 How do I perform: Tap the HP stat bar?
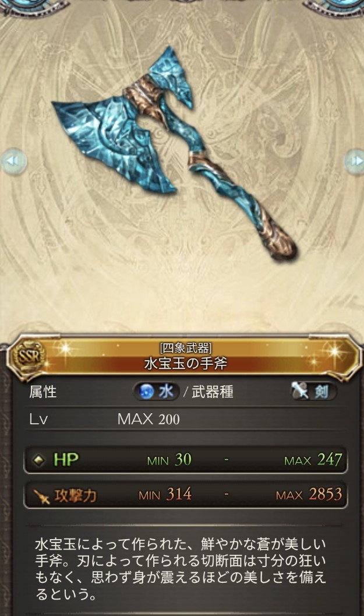185,460
